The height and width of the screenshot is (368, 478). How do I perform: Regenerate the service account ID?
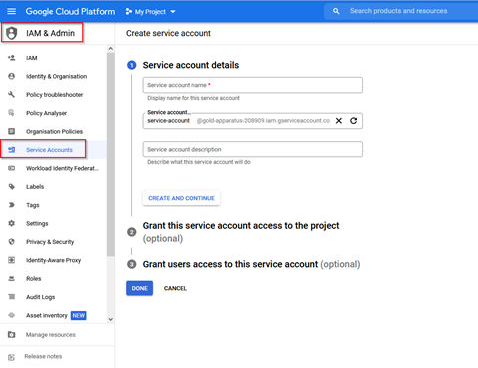354,121
